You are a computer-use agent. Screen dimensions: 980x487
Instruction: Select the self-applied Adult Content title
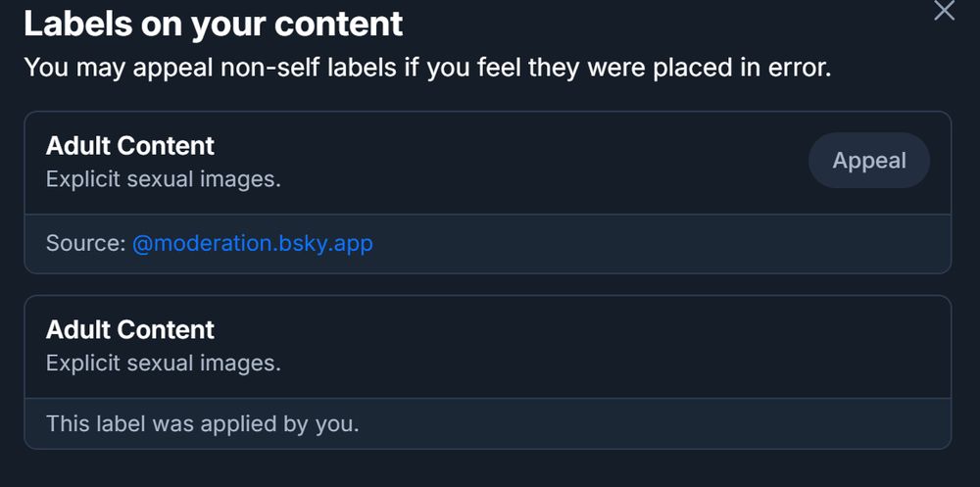(130, 329)
